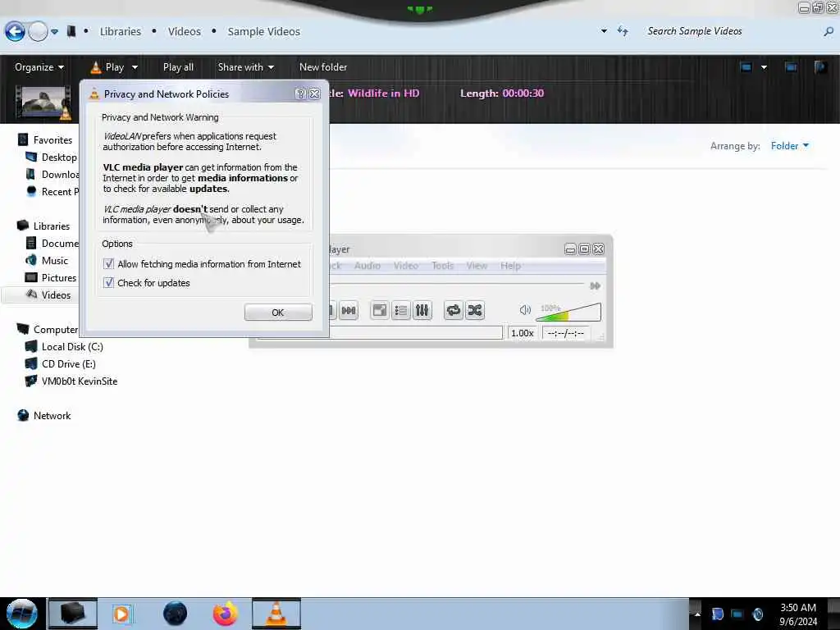Open CD Drive (E:) in sidebar

click(x=69, y=363)
